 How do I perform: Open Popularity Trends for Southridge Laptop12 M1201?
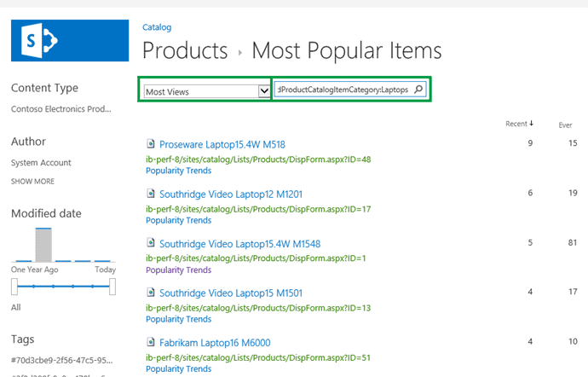tap(178, 220)
